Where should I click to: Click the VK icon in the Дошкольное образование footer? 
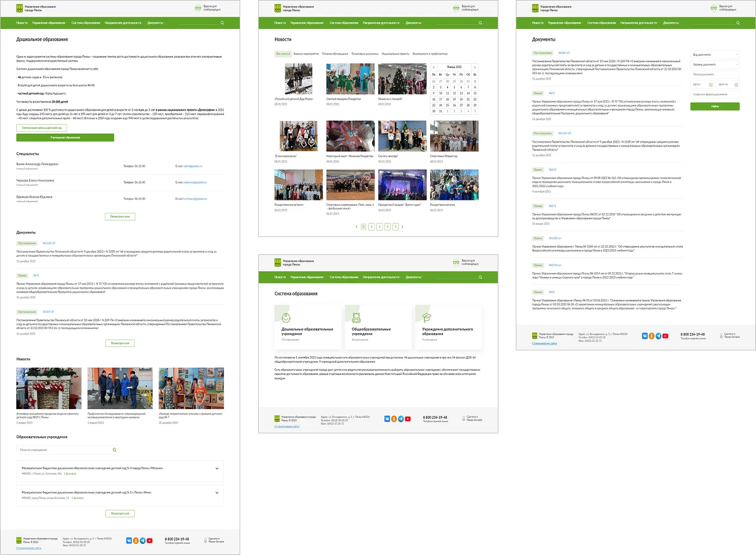129,541
